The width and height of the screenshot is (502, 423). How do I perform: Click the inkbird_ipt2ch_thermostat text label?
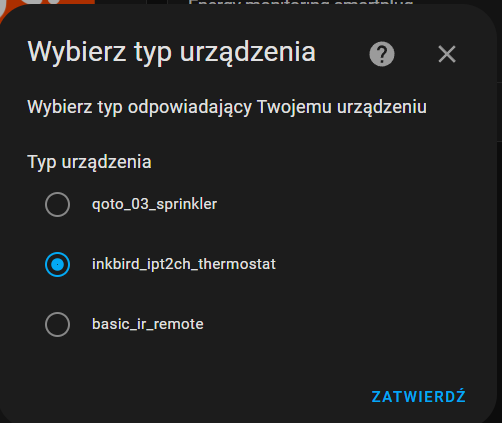click(184, 264)
